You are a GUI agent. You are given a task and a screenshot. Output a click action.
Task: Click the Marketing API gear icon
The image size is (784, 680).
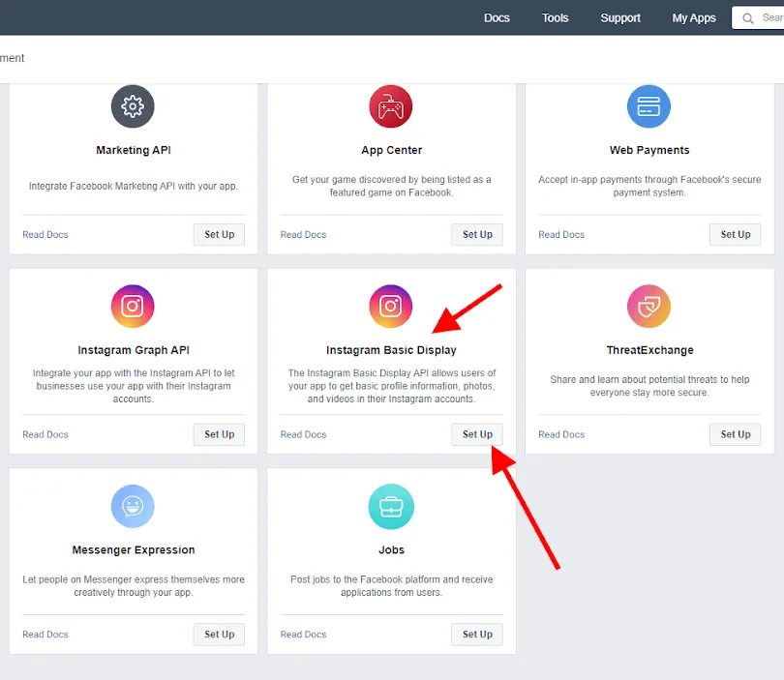(x=133, y=106)
